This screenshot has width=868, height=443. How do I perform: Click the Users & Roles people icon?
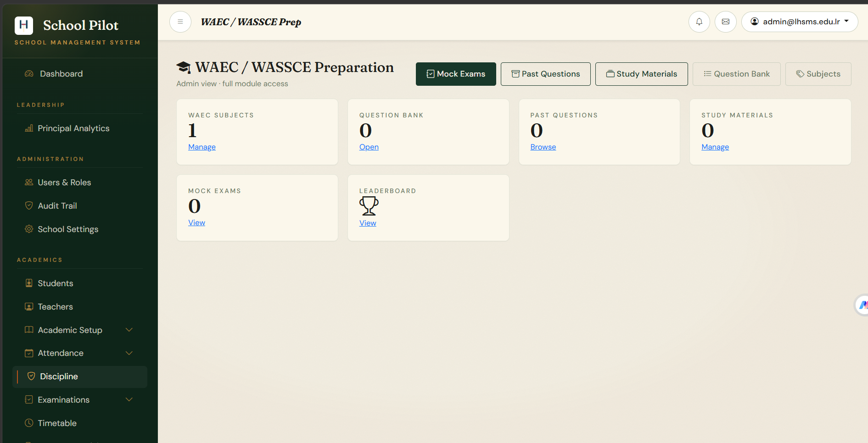pyautogui.click(x=29, y=183)
